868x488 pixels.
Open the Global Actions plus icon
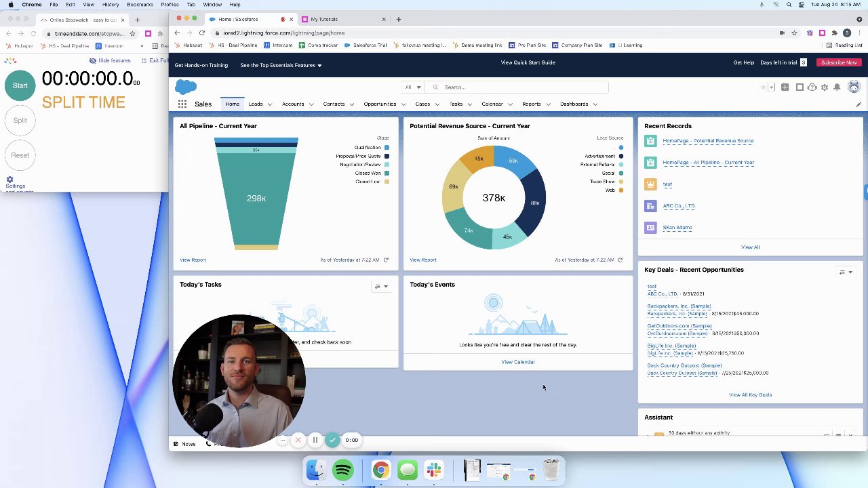pos(785,87)
